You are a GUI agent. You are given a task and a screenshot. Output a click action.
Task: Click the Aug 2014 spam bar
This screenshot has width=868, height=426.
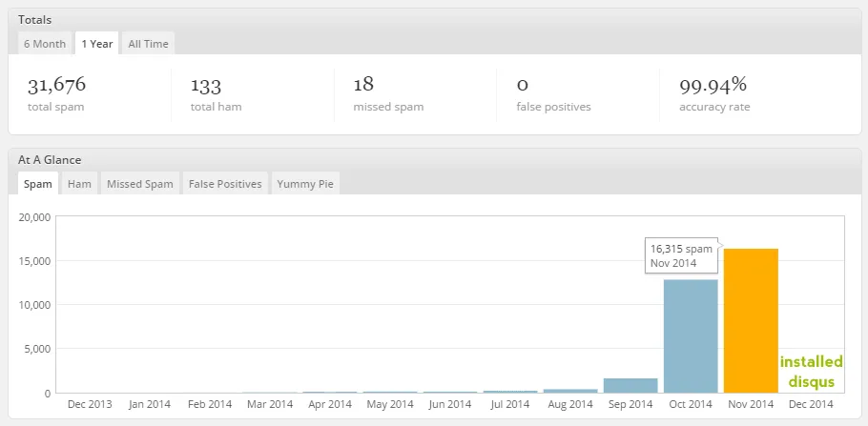click(x=570, y=391)
